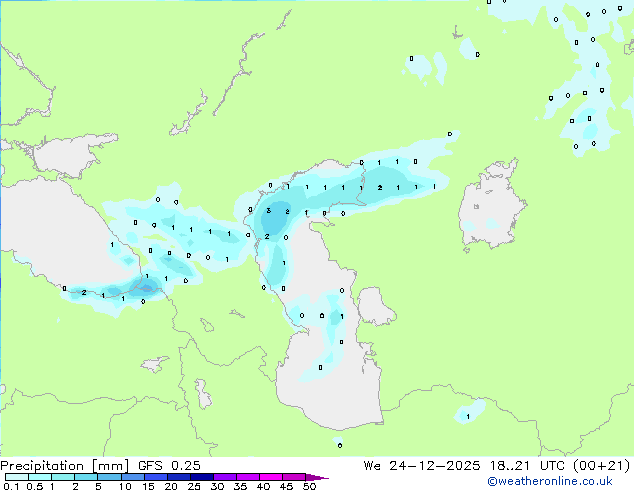
Task: Click the legend label "50"
Action: (x=309, y=486)
